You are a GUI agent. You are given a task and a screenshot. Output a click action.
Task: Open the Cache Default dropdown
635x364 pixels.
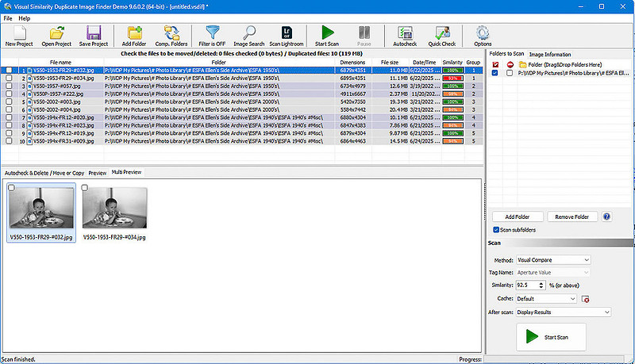pyautogui.click(x=546, y=298)
